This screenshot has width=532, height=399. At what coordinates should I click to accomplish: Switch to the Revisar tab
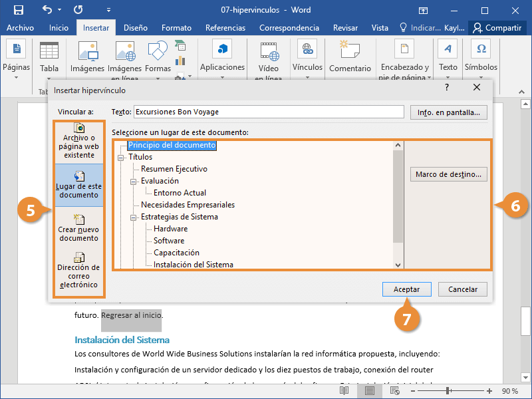(345, 28)
